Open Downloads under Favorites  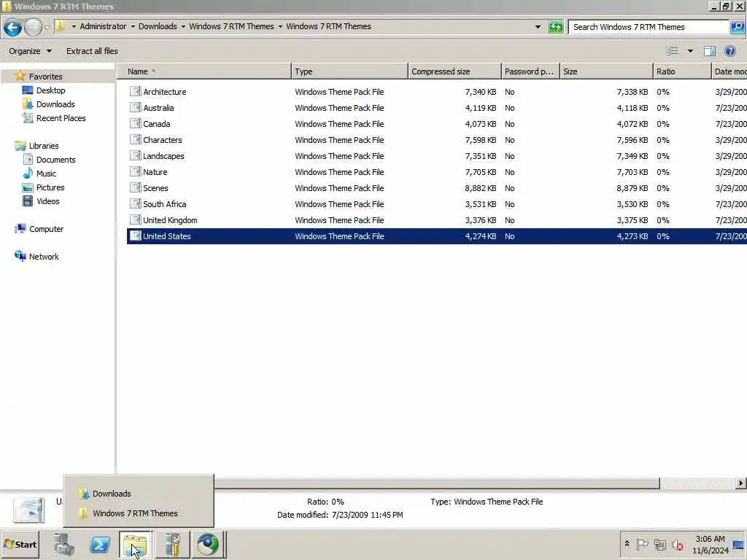pos(55,104)
